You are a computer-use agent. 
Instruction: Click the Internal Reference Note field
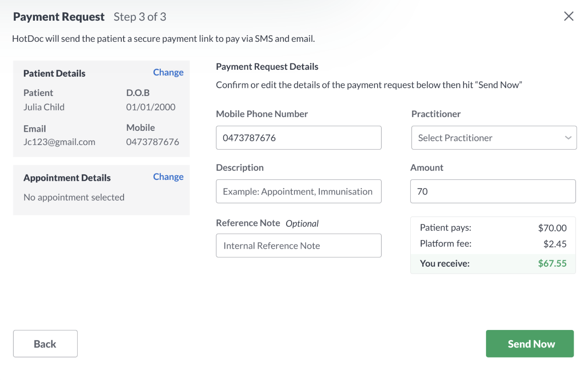click(x=299, y=246)
